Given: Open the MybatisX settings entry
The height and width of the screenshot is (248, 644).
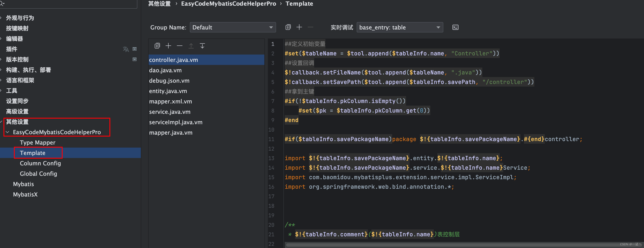Looking at the screenshot, I should [x=25, y=194].
